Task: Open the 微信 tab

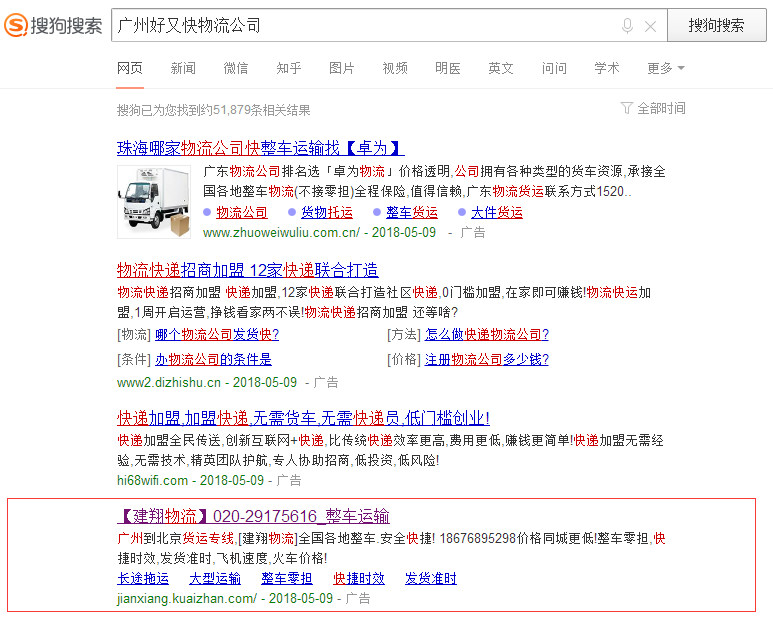Action: (x=236, y=68)
